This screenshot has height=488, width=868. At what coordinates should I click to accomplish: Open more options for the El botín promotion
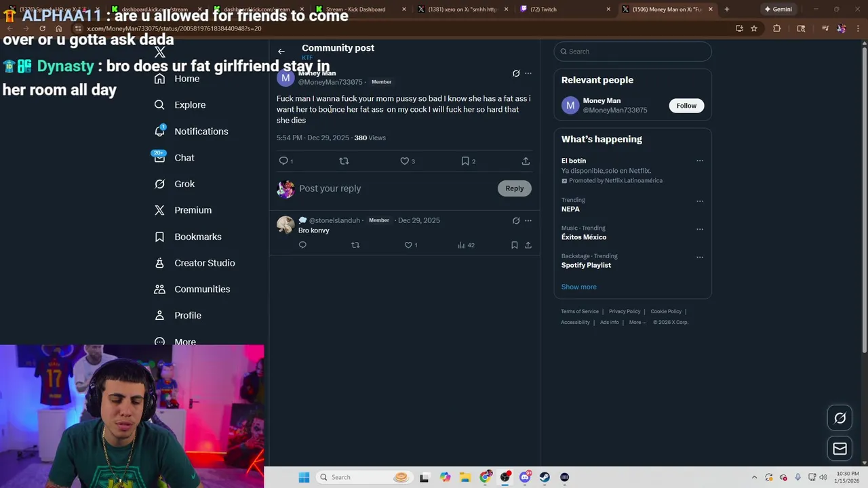pos(700,161)
